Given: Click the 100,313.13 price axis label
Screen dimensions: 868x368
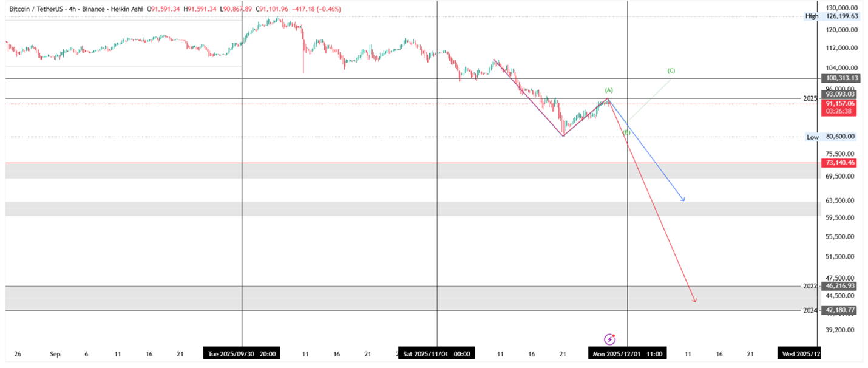Looking at the screenshot, I should (840, 78).
